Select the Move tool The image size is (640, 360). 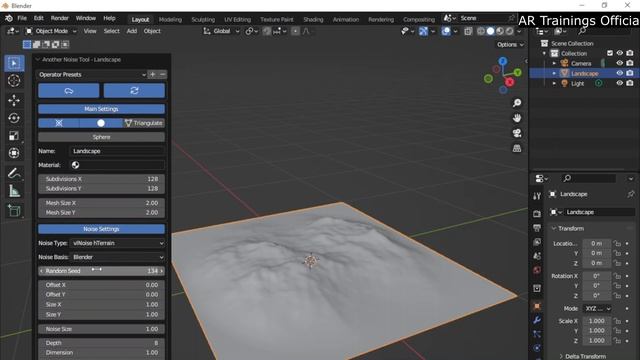pyautogui.click(x=14, y=100)
